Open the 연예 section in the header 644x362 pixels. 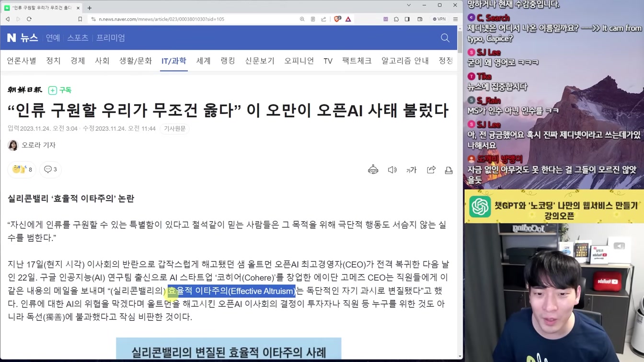tap(53, 38)
